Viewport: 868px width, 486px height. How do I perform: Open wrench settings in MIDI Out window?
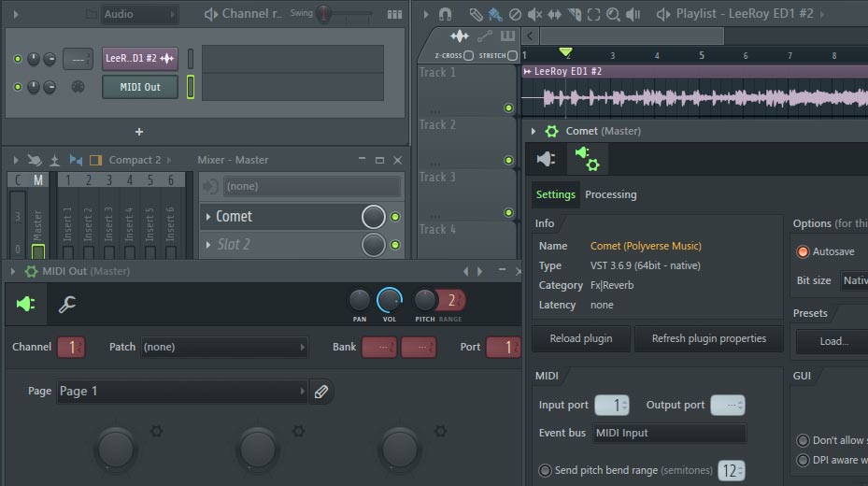66,304
